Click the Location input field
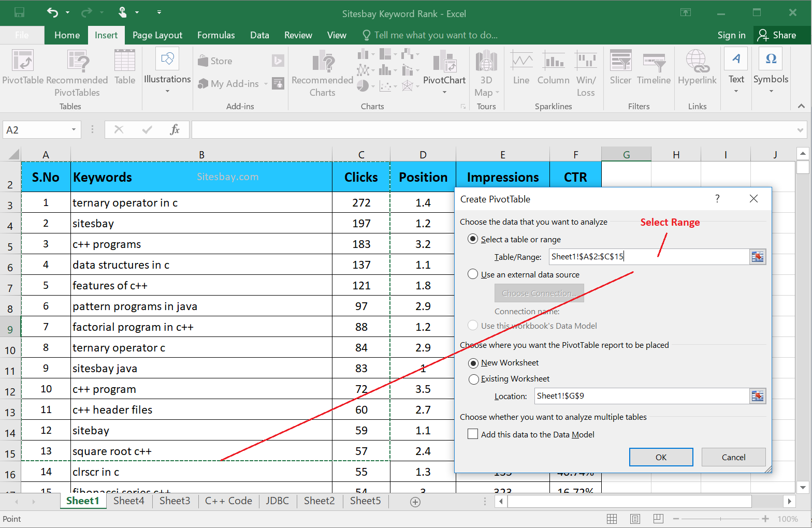 click(x=642, y=396)
